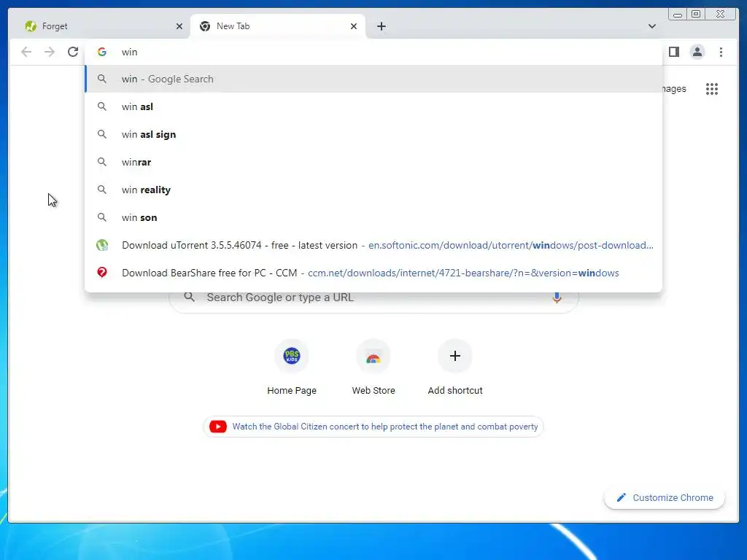This screenshot has width=747, height=560.
Task: Open the Google apps grid
Action: tap(712, 89)
